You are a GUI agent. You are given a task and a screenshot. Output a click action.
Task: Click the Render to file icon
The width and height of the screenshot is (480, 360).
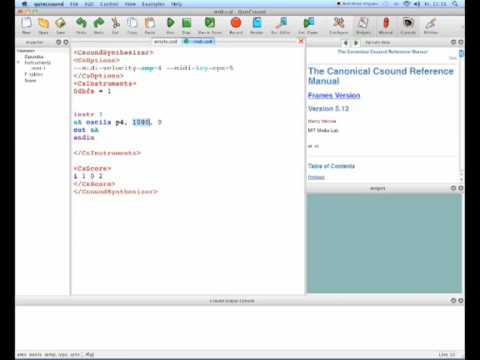click(257, 25)
